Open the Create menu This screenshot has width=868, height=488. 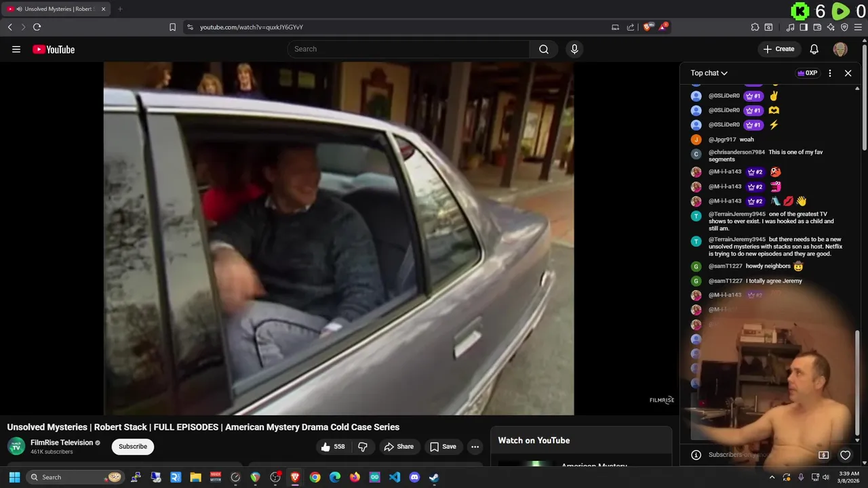(x=778, y=49)
